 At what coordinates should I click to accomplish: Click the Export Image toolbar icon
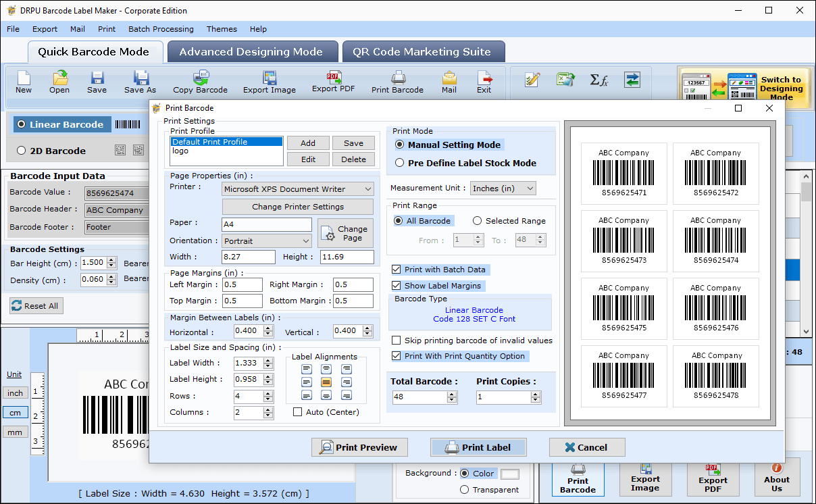tap(270, 82)
